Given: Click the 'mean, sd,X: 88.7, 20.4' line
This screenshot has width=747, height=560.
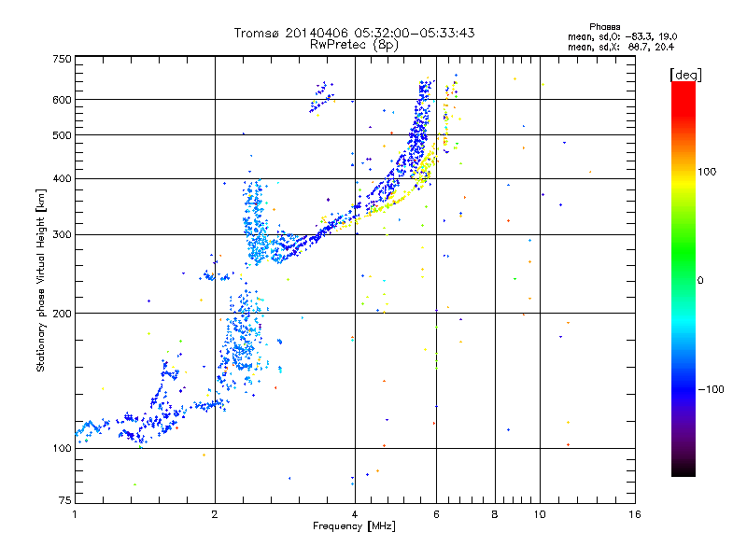Looking at the screenshot, I should click(621, 47).
